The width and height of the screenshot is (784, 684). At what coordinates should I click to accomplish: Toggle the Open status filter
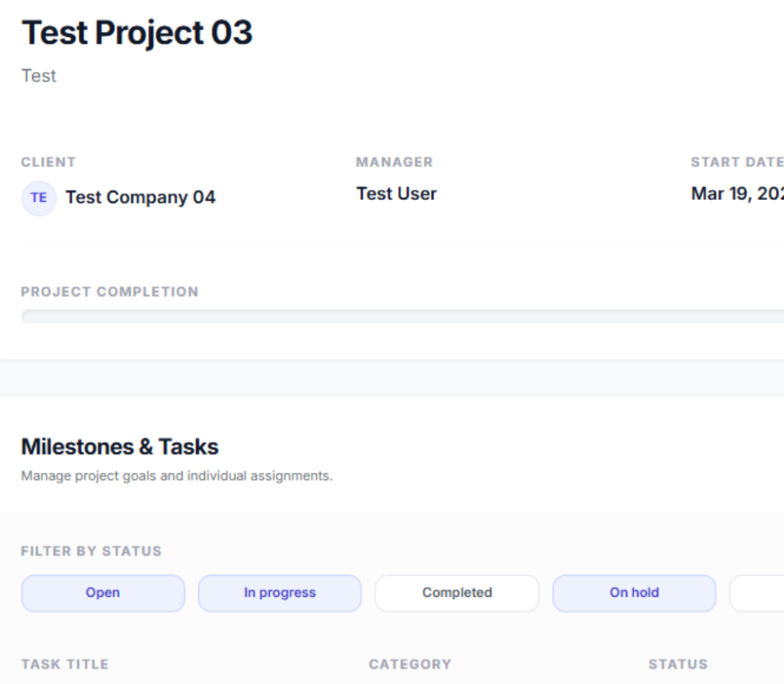[x=103, y=593]
